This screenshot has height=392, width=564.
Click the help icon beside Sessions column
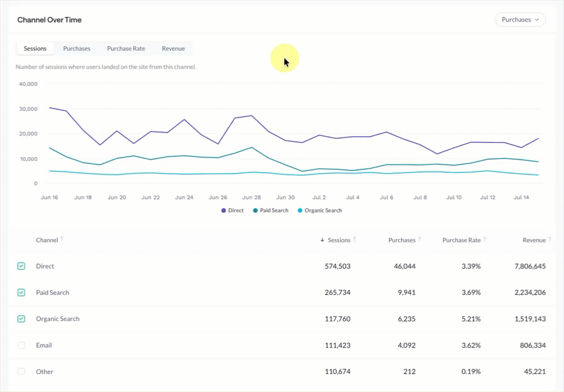[354, 239]
